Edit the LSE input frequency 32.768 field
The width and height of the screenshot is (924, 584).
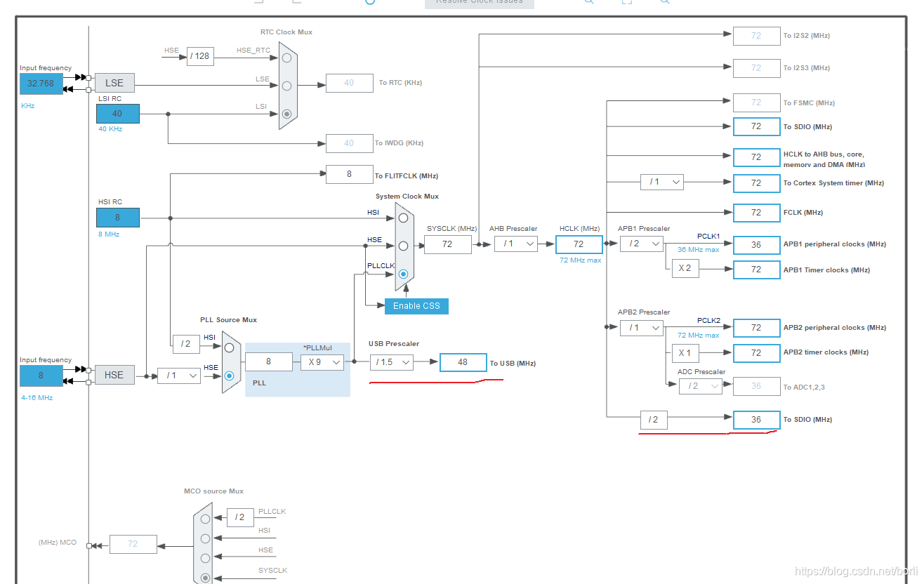[x=41, y=84]
